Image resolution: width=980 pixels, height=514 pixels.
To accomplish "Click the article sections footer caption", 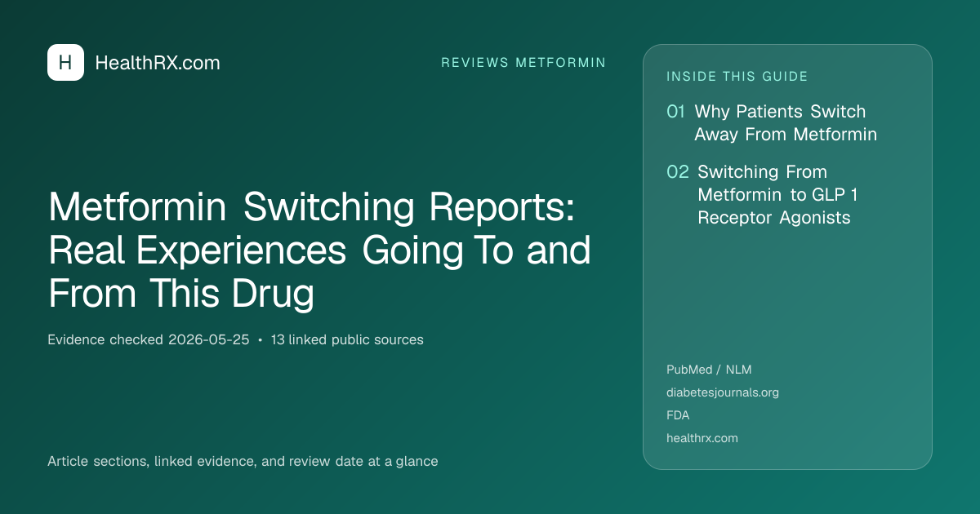I will point(243,461).
